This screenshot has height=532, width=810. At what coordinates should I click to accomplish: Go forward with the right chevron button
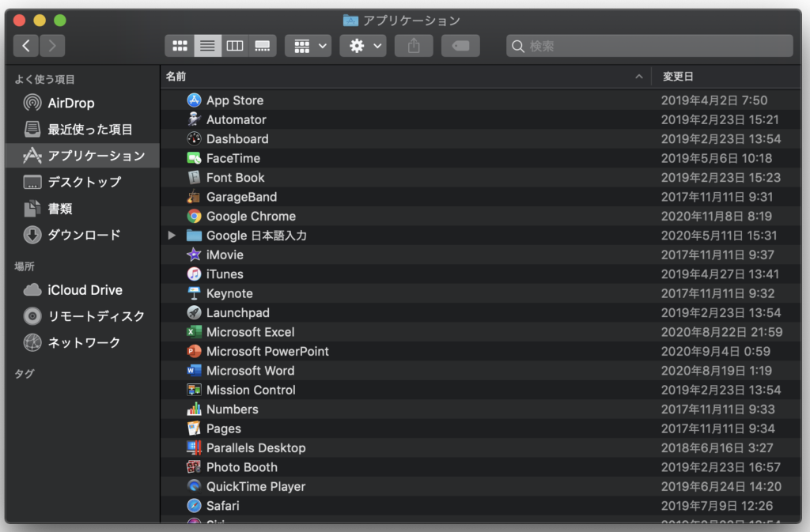tap(52, 46)
